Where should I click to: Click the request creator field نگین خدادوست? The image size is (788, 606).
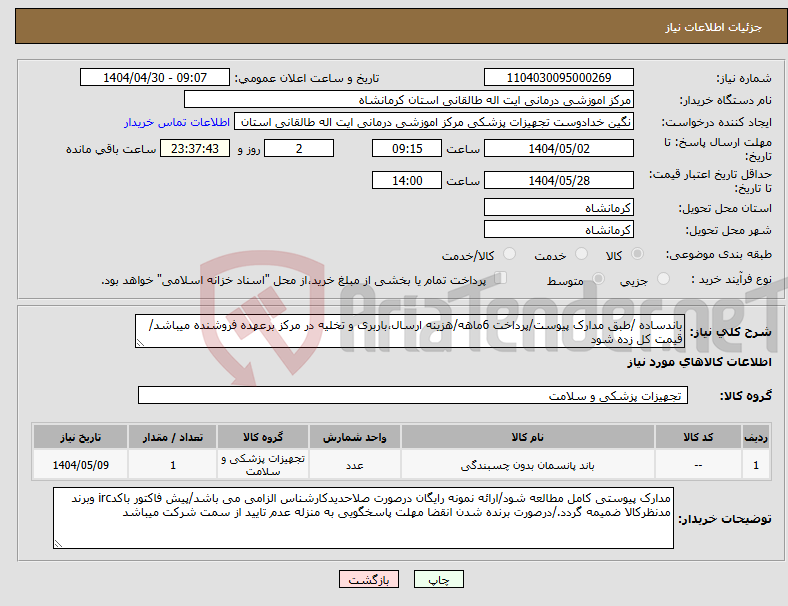tap(434, 122)
